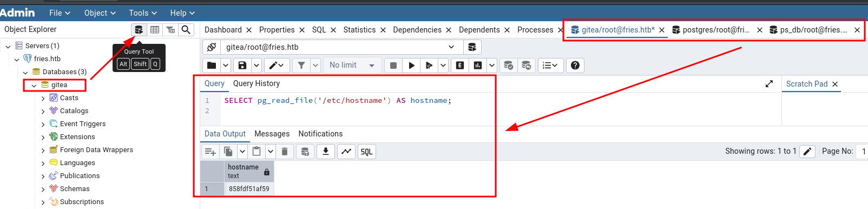Execute the query with the play button

(412, 66)
